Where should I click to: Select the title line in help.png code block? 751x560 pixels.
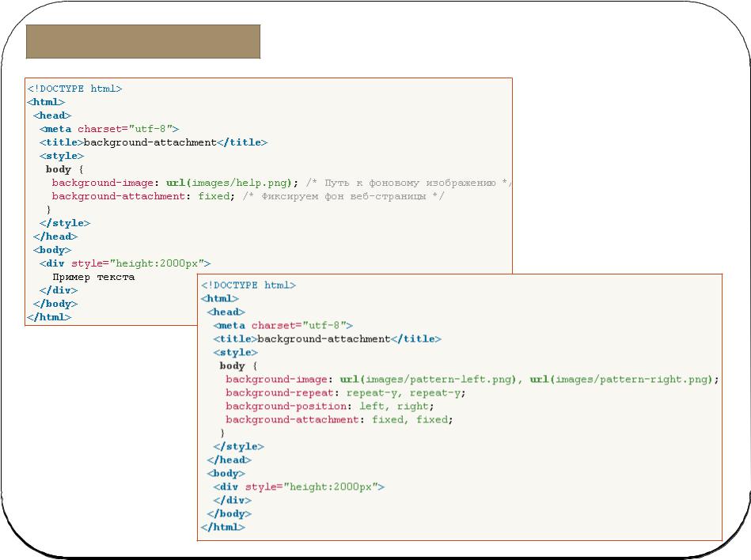(x=154, y=142)
